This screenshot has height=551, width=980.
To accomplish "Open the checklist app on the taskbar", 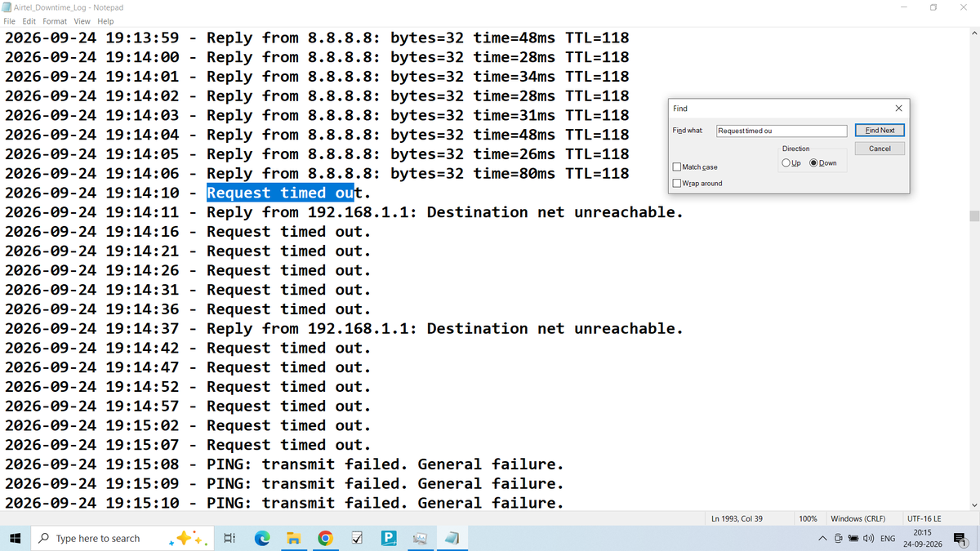I will point(357,538).
